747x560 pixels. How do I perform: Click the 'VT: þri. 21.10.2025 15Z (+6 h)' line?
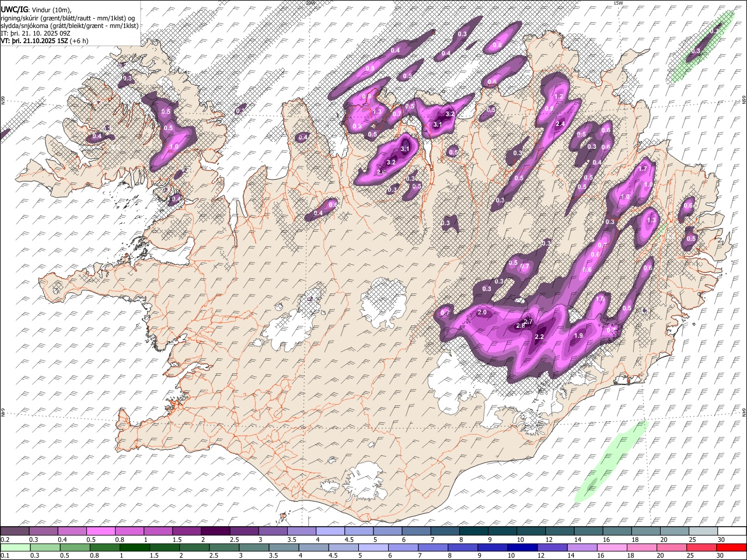(45, 41)
